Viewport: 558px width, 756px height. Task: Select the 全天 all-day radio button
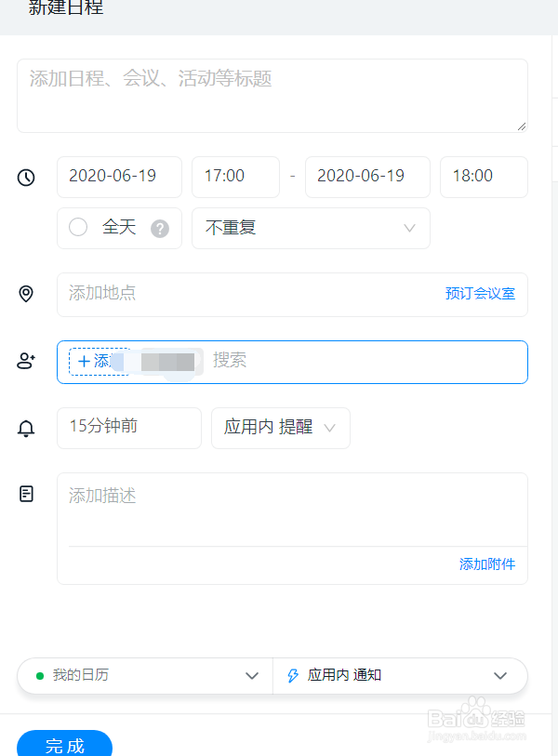click(78, 227)
